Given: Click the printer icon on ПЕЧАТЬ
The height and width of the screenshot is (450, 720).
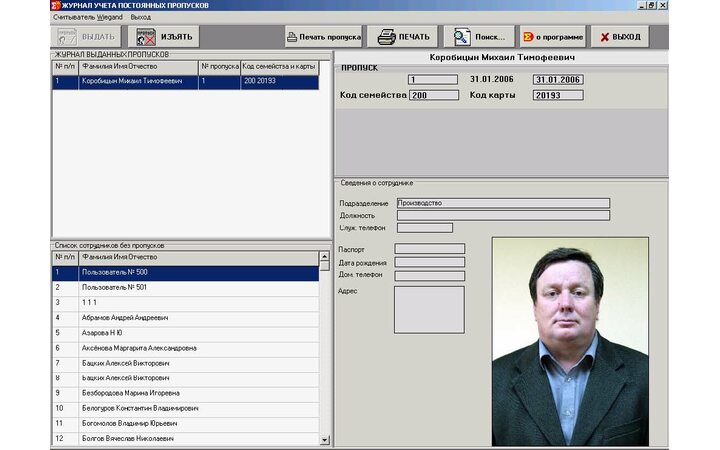Looking at the screenshot, I should click(387, 37).
